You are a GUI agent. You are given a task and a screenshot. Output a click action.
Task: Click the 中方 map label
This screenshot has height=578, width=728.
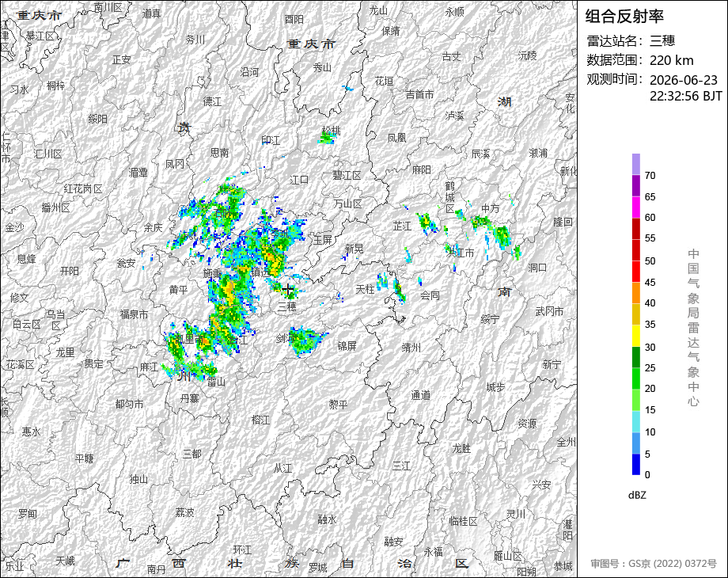pos(491,208)
